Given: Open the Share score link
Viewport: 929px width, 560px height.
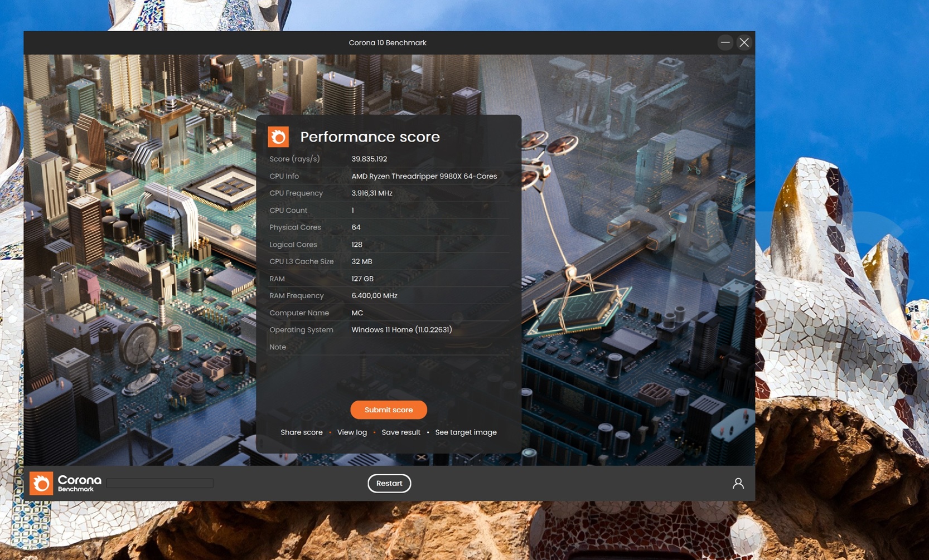Looking at the screenshot, I should [301, 432].
